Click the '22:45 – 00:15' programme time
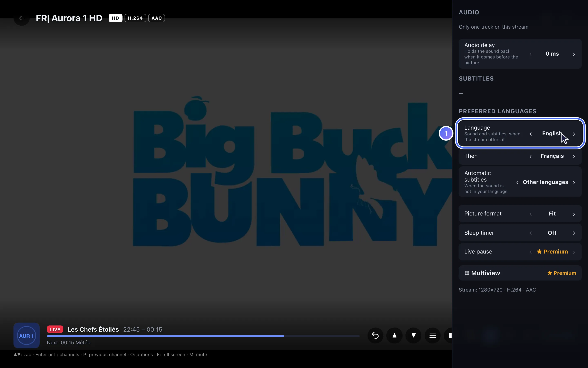588x368 pixels. pyautogui.click(x=143, y=329)
